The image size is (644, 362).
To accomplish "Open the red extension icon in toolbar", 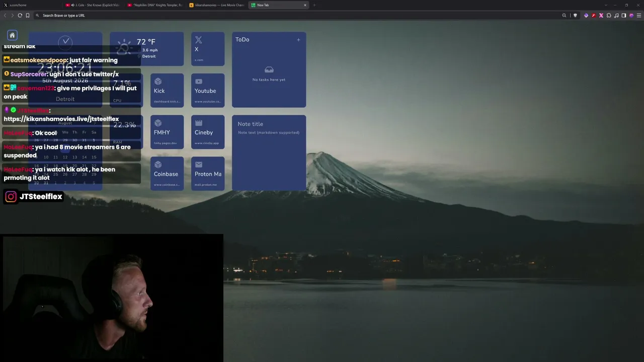I will [593, 16].
